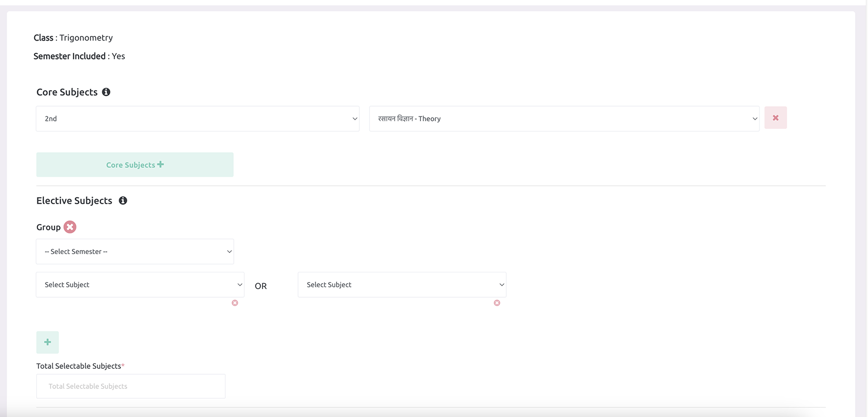Click the Class : Trigonometry text
Viewport: 868px width, 417px height.
[x=73, y=38]
